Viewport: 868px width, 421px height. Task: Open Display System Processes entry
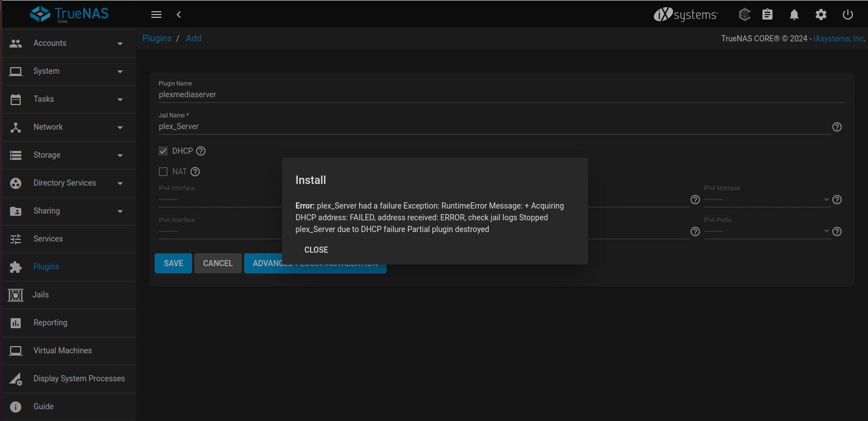[69, 379]
